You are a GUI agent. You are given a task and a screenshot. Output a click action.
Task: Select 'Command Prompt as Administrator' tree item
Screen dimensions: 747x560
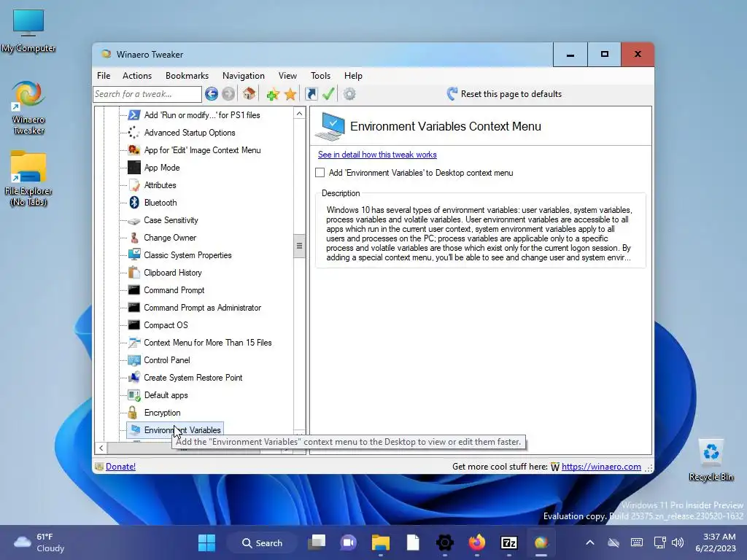(203, 308)
